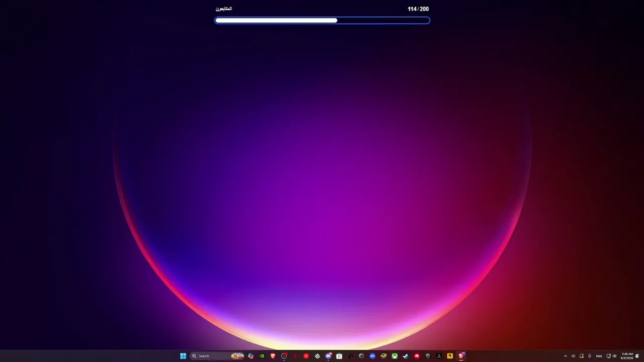This screenshot has width=644, height=362.
Task: Open BlueStacks from the taskbar
Action: (383, 356)
